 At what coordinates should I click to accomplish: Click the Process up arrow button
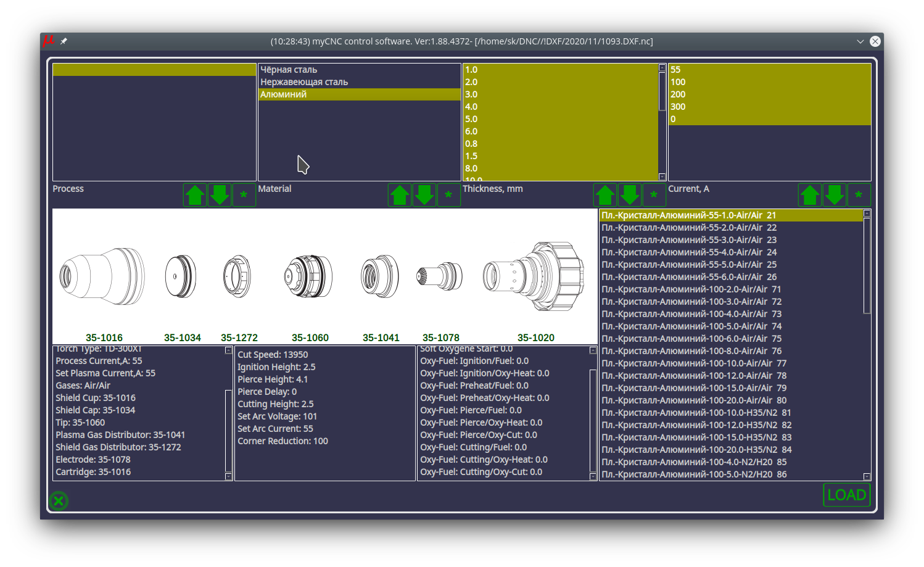pyautogui.click(x=195, y=195)
